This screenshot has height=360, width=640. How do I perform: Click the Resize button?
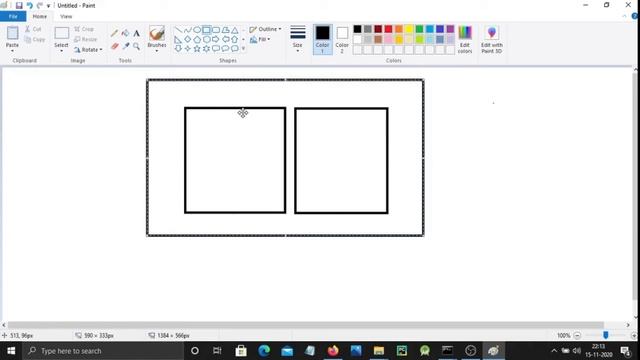pos(86,40)
